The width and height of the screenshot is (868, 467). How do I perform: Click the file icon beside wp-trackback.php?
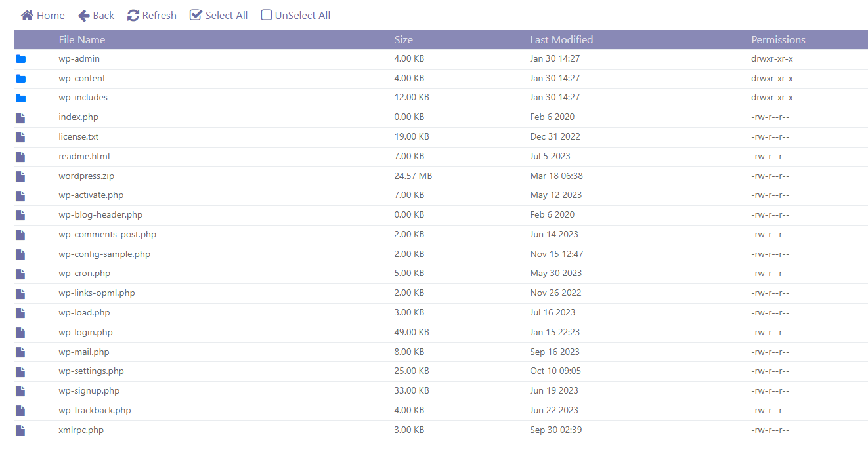(x=20, y=411)
